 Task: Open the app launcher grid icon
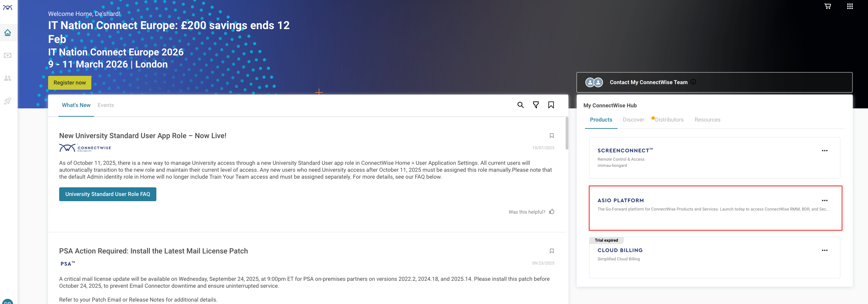(x=850, y=6)
